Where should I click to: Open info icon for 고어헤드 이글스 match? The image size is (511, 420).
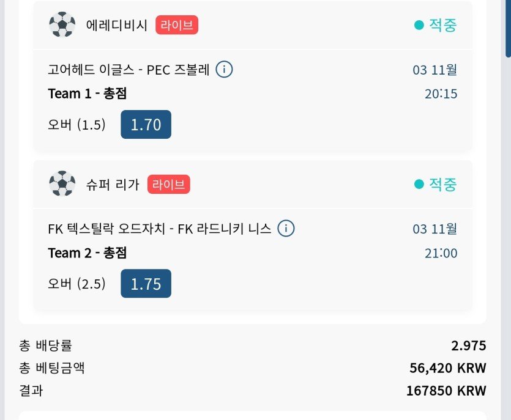click(x=225, y=70)
